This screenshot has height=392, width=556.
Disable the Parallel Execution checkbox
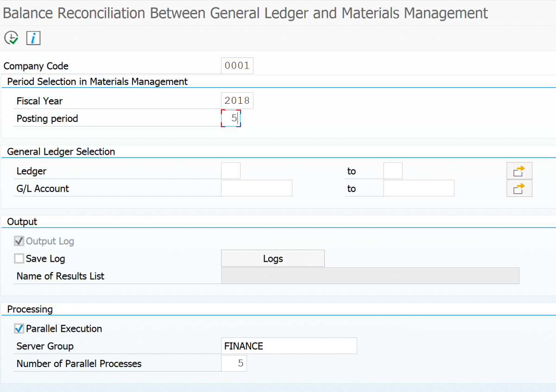(x=19, y=329)
